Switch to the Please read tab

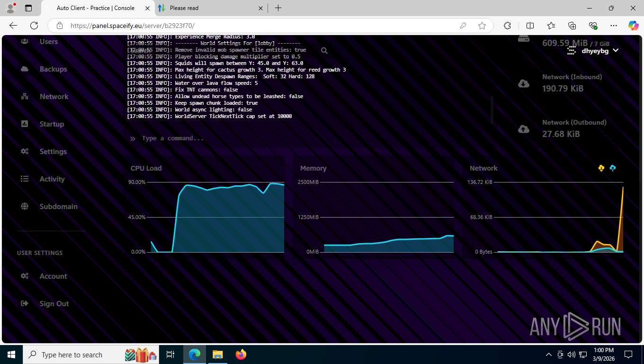pyautogui.click(x=211, y=8)
